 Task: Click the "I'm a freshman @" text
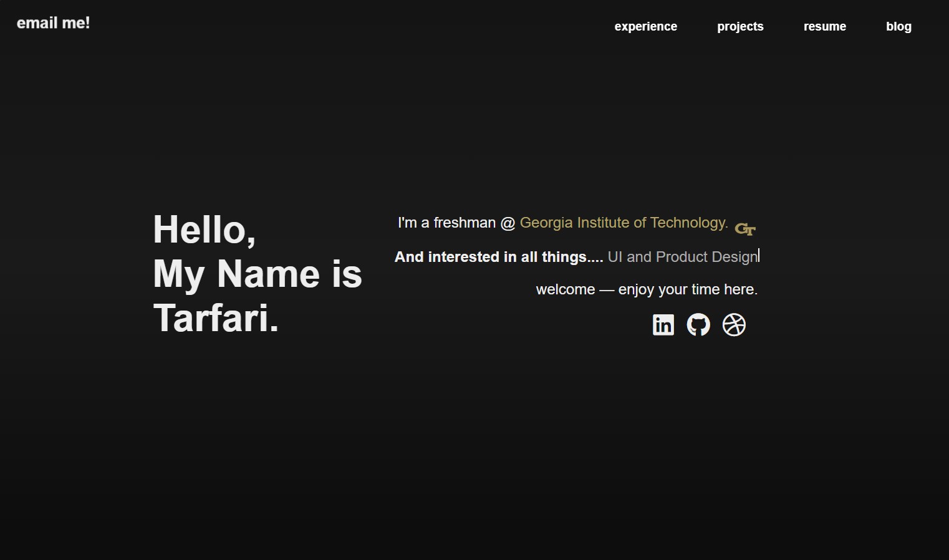point(456,223)
